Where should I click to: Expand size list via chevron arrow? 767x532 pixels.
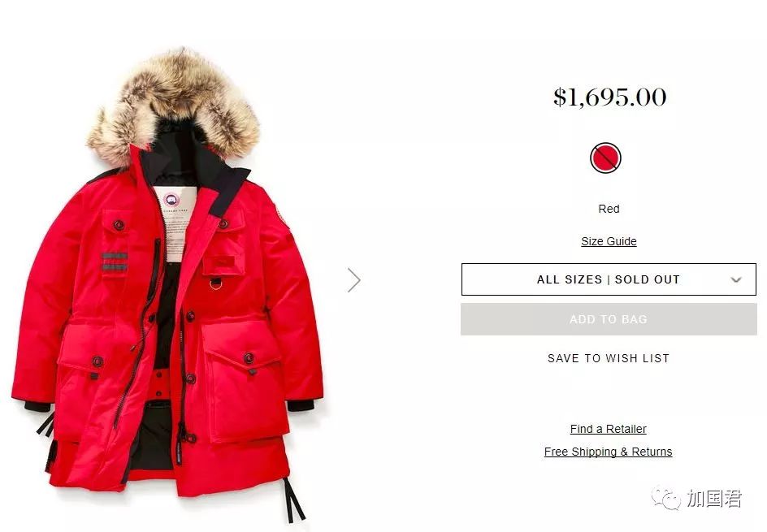pos(735,279)
